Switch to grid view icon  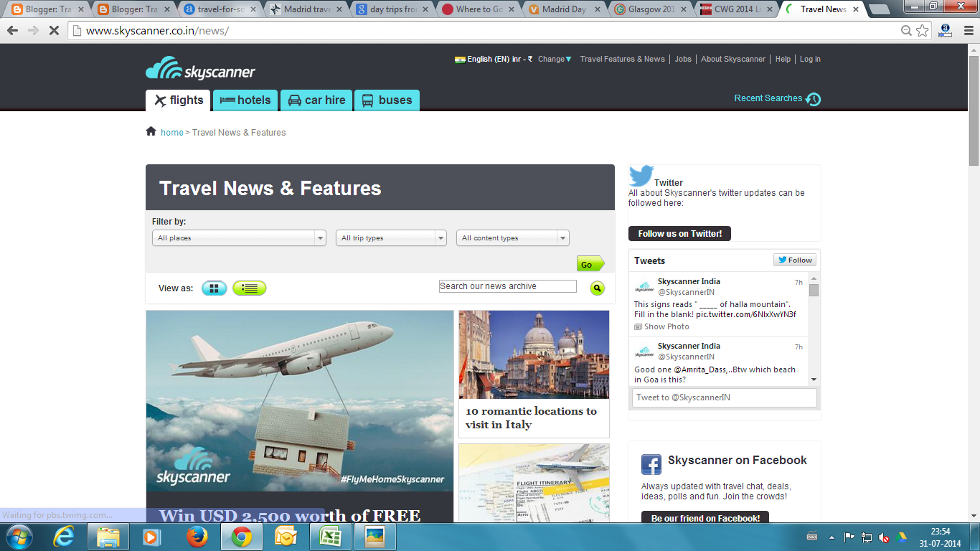click(x=214, y=288)
